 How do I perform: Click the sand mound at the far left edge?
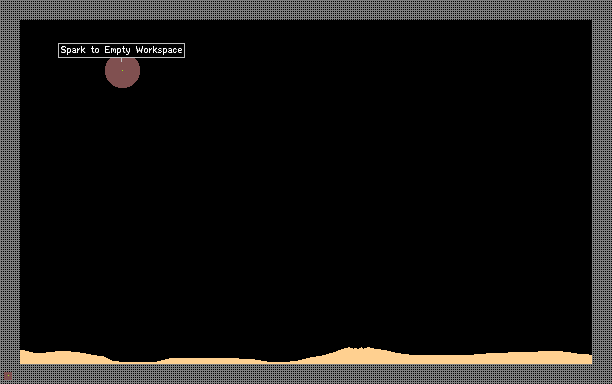pos(29,357)
